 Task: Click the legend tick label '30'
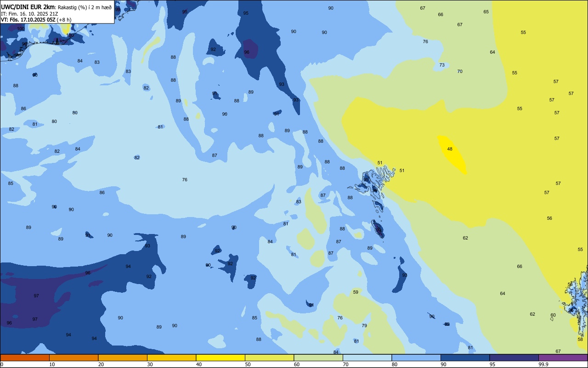150,364
